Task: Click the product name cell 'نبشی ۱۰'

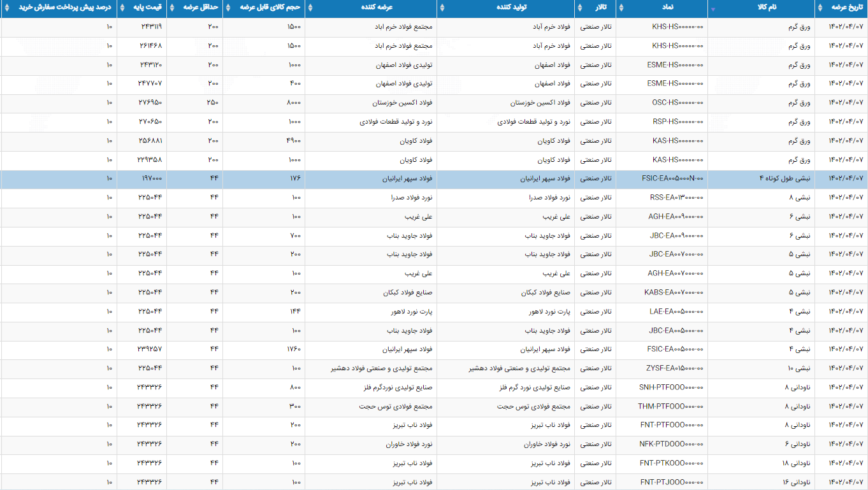Action: (x=799, y=368)
